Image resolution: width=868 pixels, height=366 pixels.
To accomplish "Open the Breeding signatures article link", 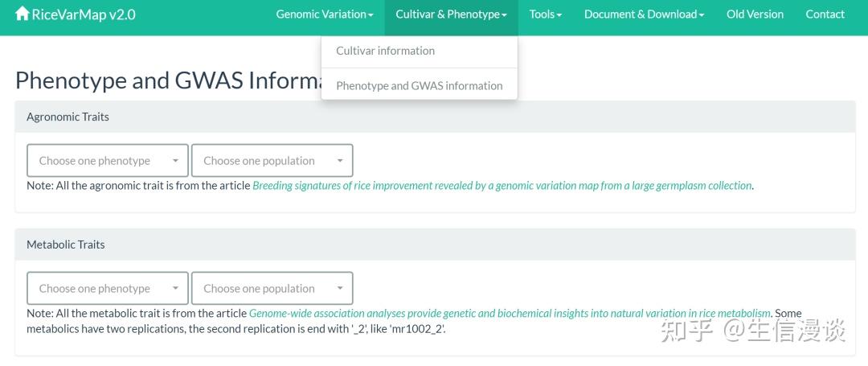I will coord(502,186).
